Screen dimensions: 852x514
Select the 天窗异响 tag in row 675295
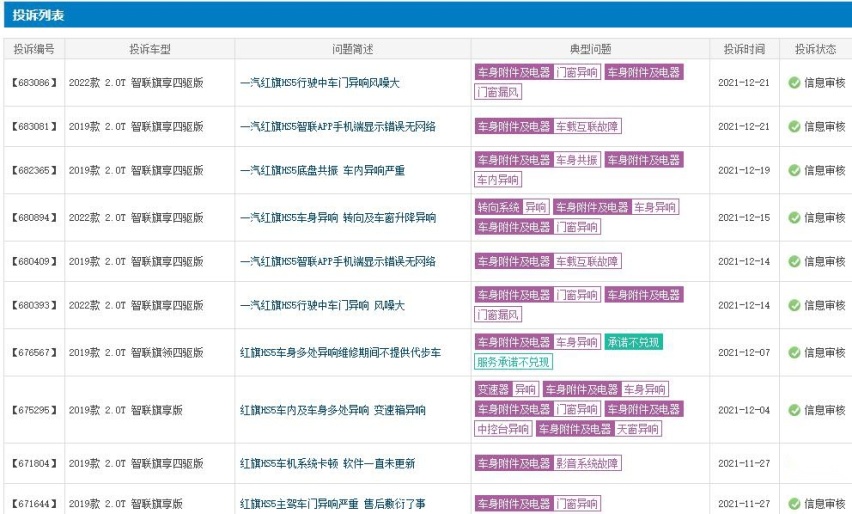(638, 429)
